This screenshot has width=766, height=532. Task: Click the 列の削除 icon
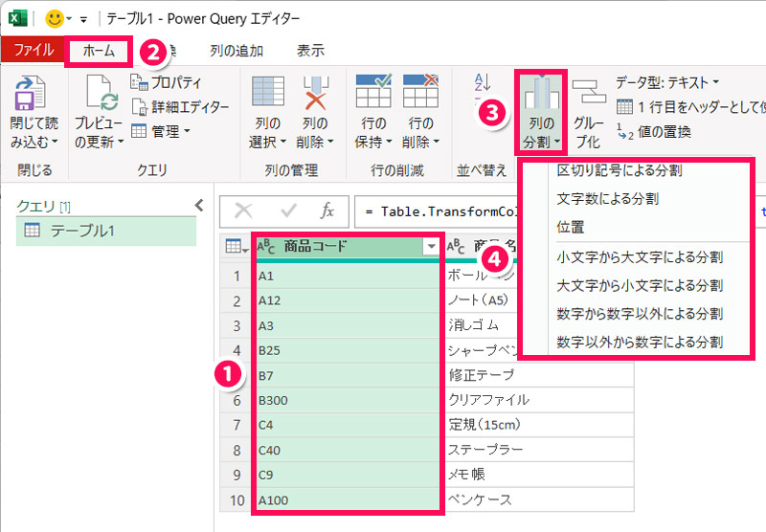tap(316, 93)
